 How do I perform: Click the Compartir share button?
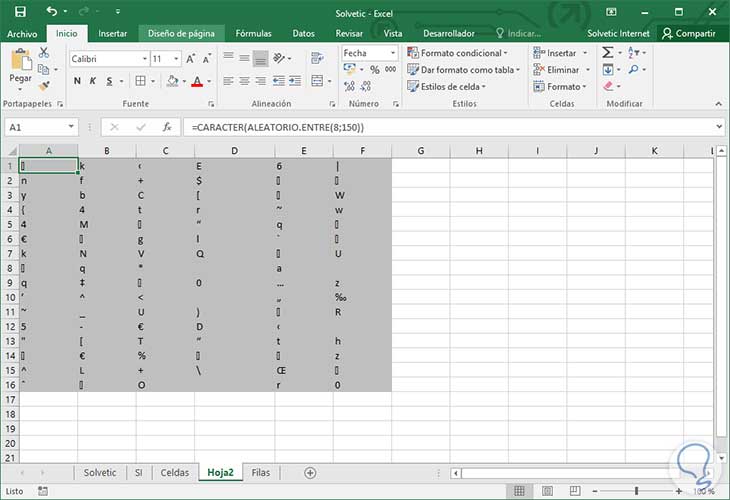pyautogui.click(x=689, y=34)
